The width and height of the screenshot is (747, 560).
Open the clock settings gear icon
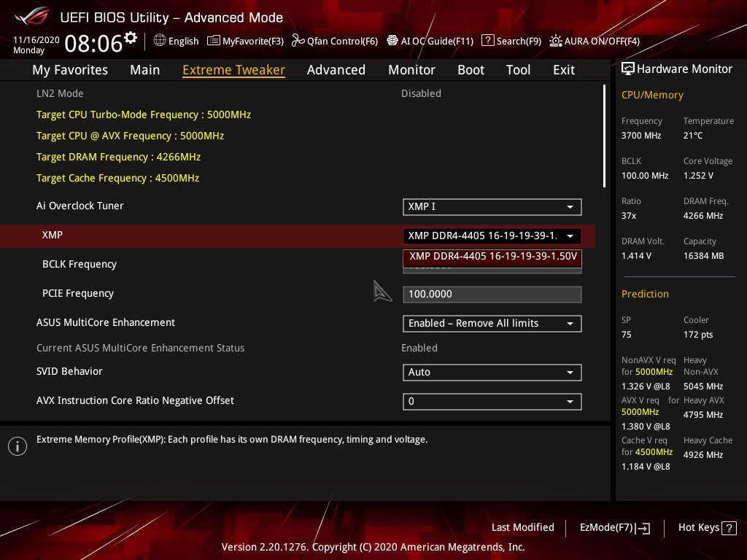click(131, 38)
